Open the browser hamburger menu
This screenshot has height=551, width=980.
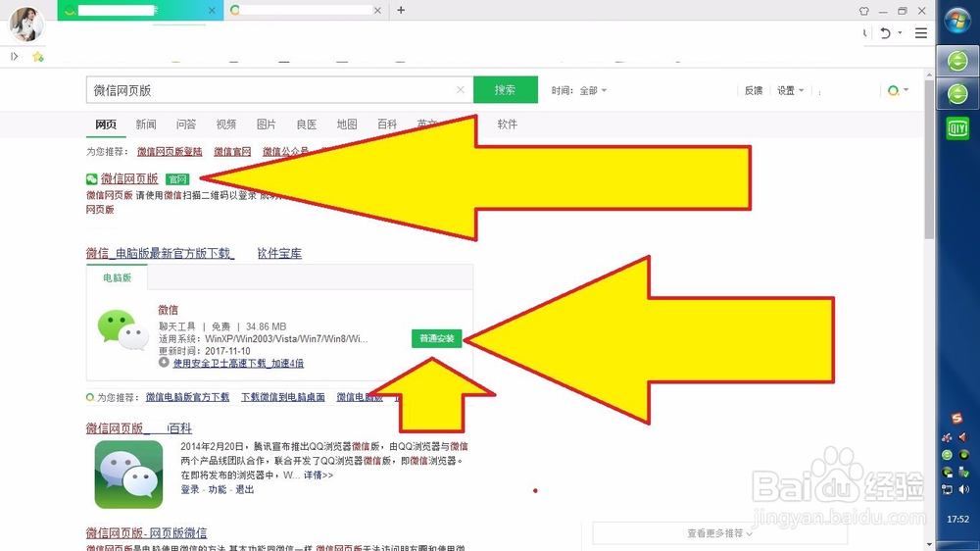(921, 33)
